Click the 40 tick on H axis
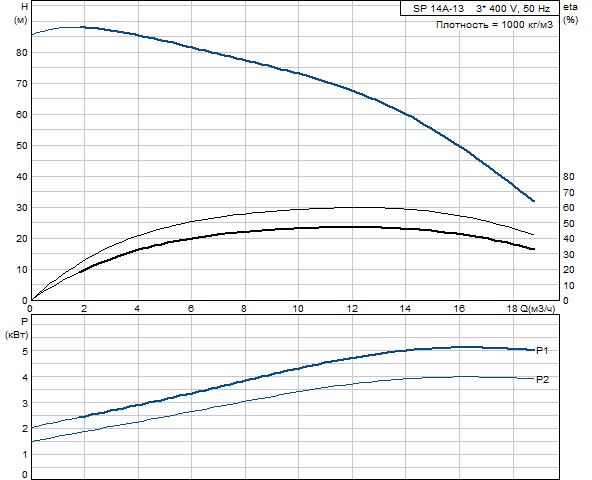The height and width of the screenshot is (480, 592). pyautogui.click(x=22, y=177)
